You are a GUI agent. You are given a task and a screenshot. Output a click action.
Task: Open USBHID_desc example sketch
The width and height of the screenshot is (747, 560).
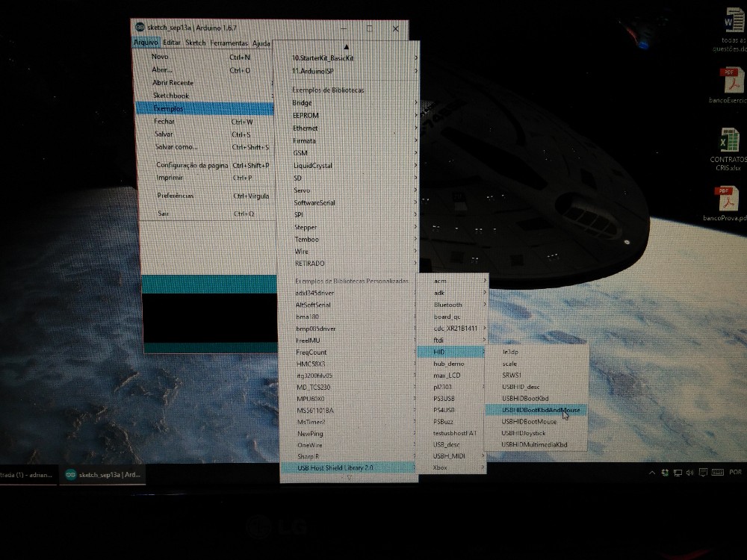pos(537,387)
